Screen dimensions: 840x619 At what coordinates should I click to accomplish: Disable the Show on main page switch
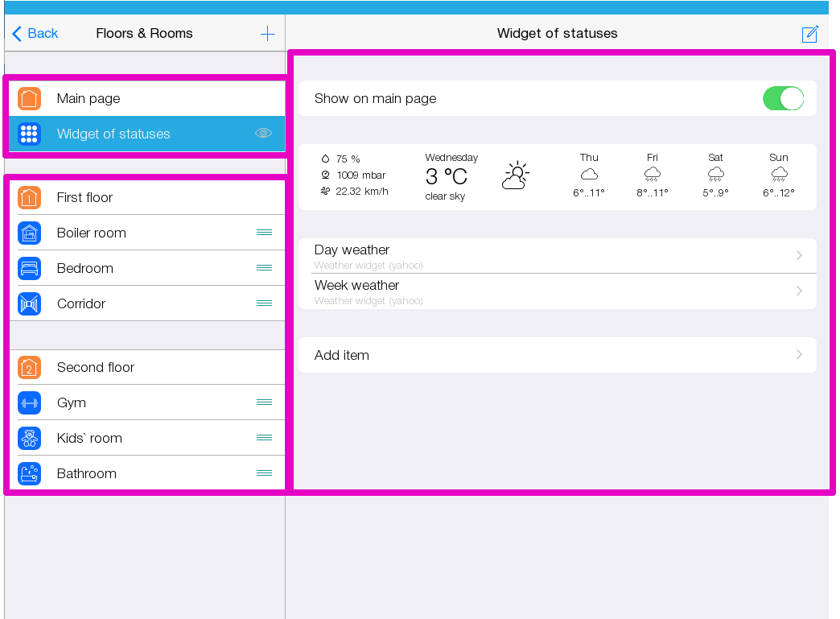point(783,98)
